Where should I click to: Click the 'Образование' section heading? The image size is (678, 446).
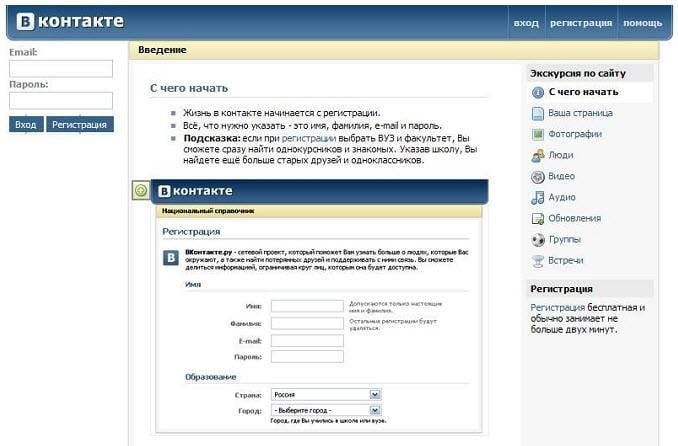pyautogui.click(x=211, y=377)
